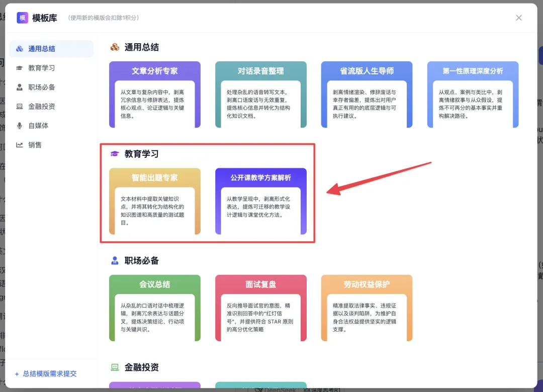
Task: Open the 智能出题专家 template card
Action: [x=155, y=201]
